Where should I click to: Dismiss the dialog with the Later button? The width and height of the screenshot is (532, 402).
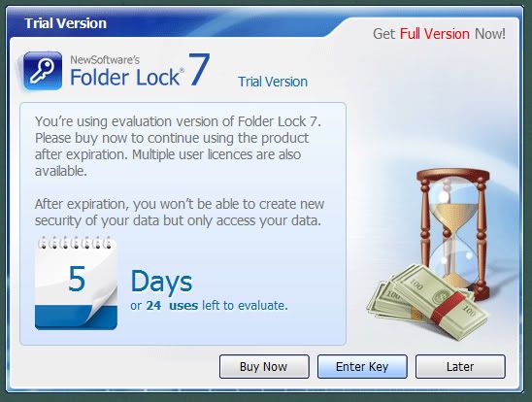[460, 366]
